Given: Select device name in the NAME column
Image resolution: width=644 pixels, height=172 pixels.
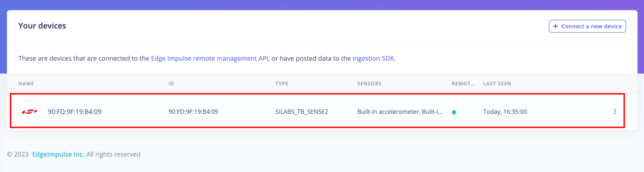Looking at the screenshot, I should [x=74, y=112].
